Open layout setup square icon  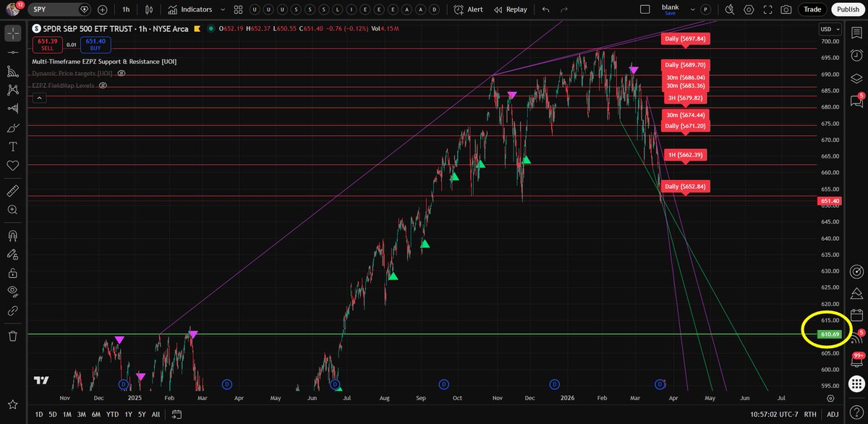[x=646, y=9]
